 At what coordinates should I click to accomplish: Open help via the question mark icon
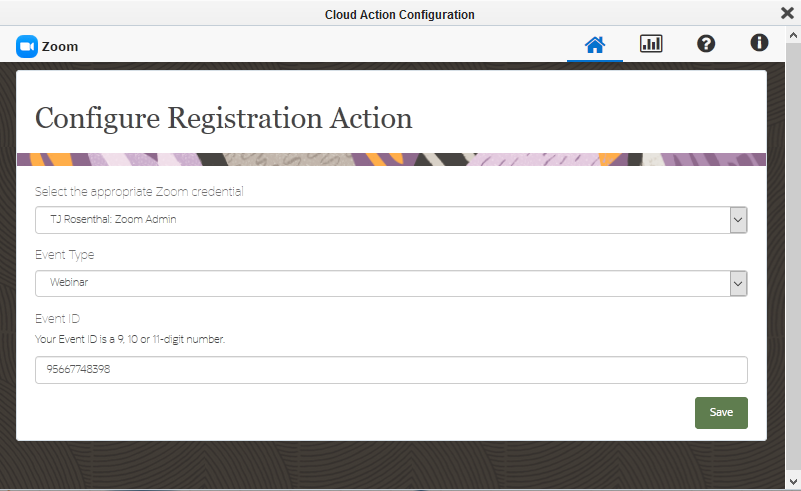(706, 44)
